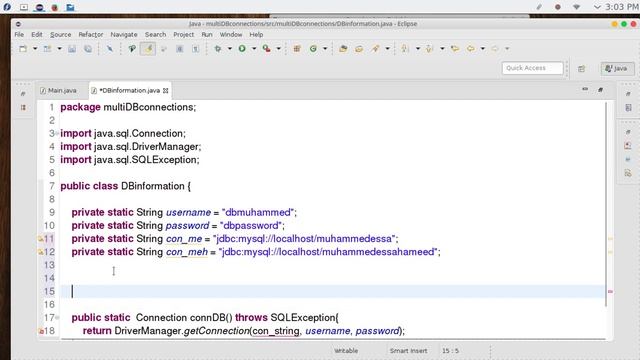Maximize the editor area
Image resolution: width=640 pixels, height=360 pixels.
pyautogui.click(x=600, y=89)
